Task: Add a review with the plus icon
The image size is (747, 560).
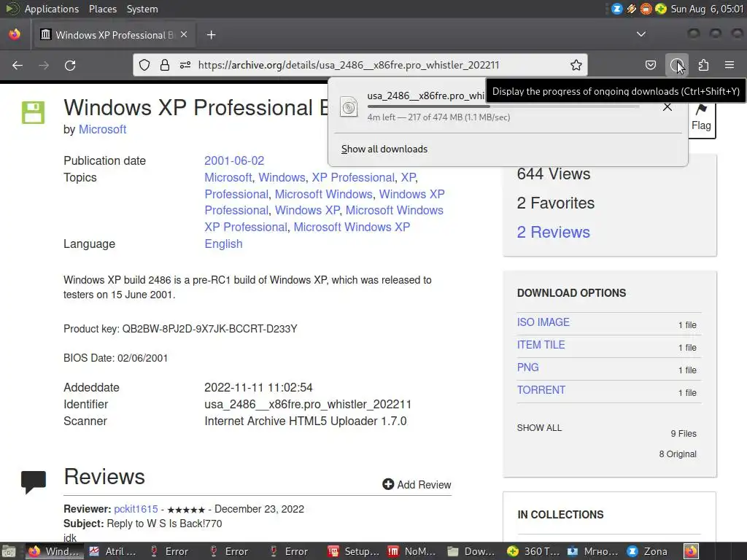Action: pyautogui.click(x=417, y=484)
